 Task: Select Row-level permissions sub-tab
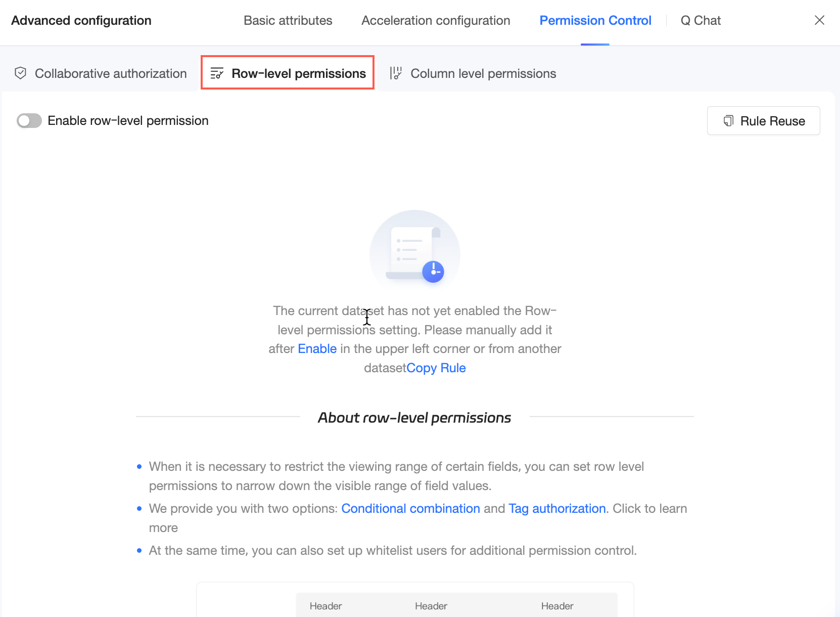coord(288,73)
